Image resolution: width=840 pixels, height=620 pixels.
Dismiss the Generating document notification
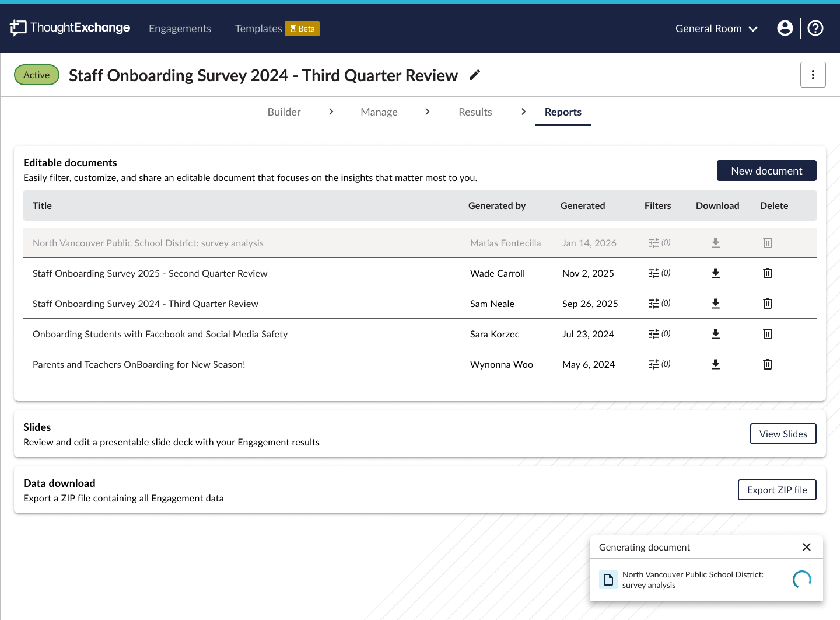click(807, 547)
